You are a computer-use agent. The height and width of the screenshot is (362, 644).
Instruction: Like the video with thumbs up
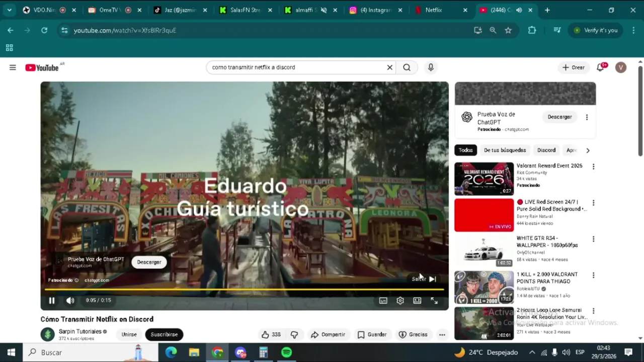271,334
